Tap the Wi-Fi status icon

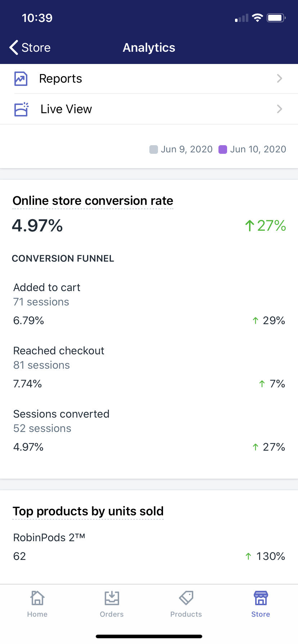coord(257,18)
